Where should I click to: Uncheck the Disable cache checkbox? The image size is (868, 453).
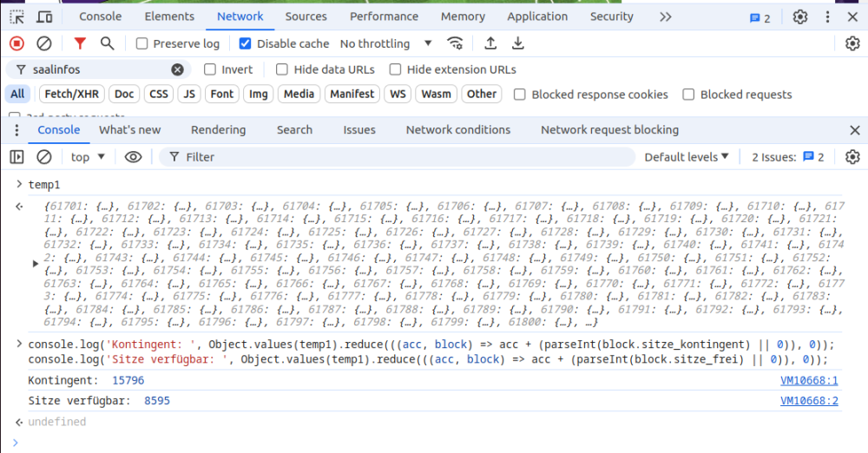pyautogui.click(x=245, y=43)
